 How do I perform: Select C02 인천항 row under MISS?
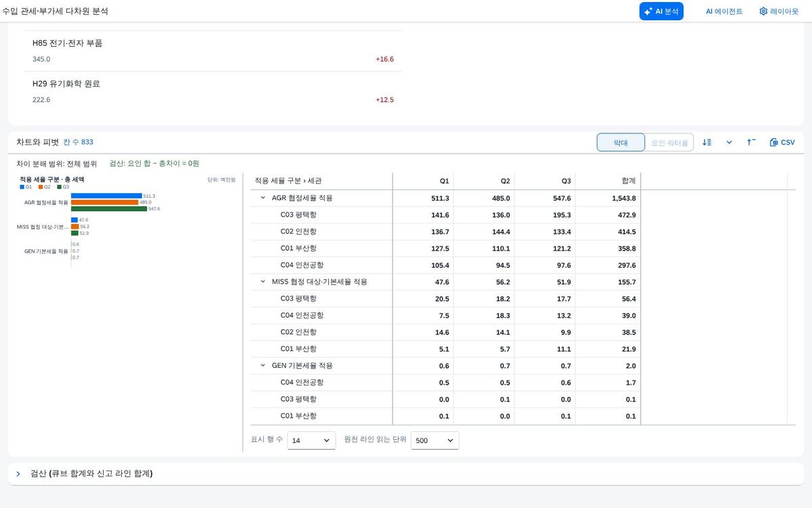[x=445, y=333]
